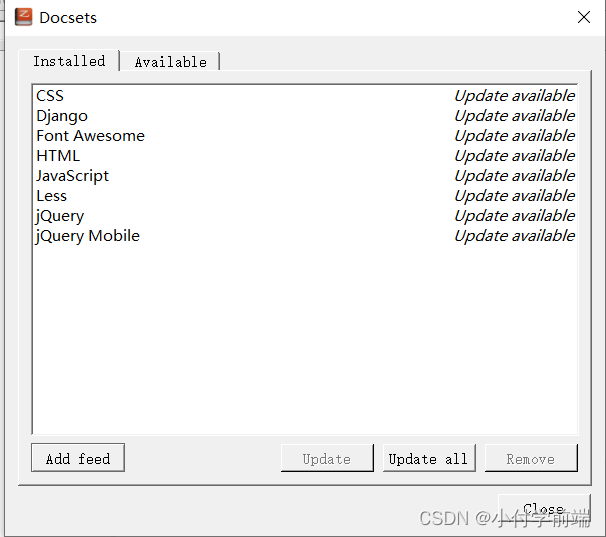606x537 pixels.
Task: Select the jQuery docset entry
Action: (x=305, y=216)
